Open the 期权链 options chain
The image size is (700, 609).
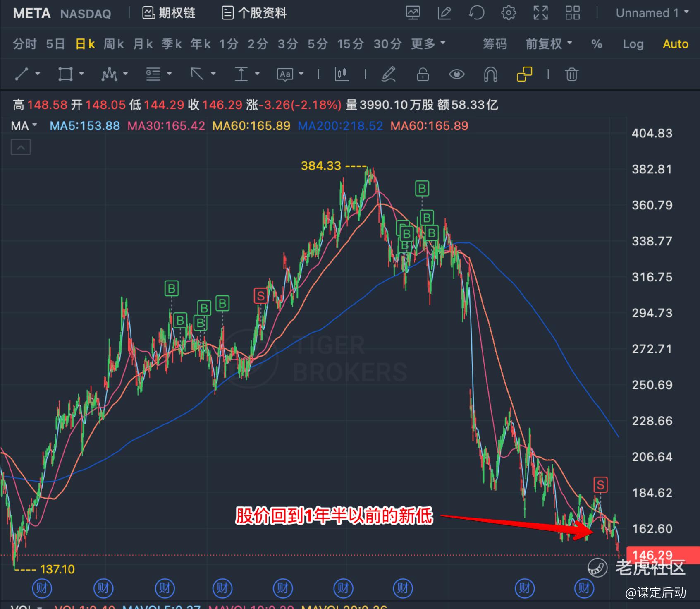click(169, 13)
